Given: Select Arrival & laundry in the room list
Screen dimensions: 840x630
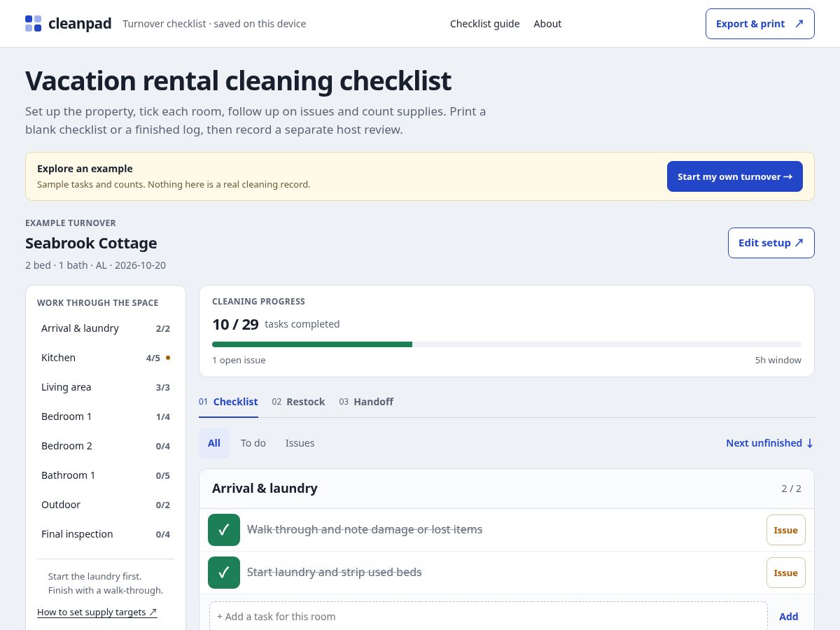Looking at the screenshot, I should pyautogui.click(x=106, y=328).
